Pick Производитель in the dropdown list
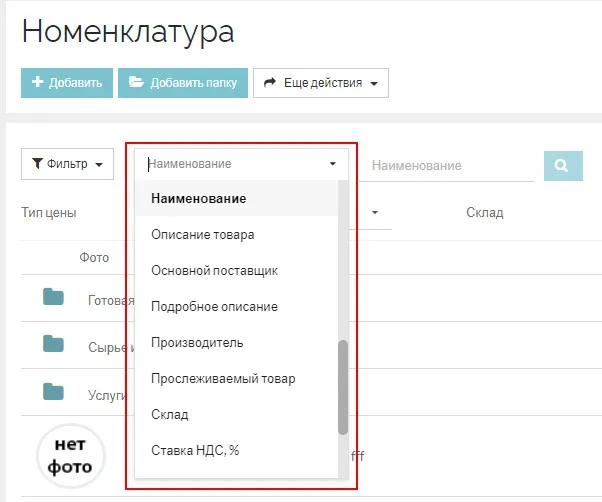The image size is (602, 502). tap(197, 343)
